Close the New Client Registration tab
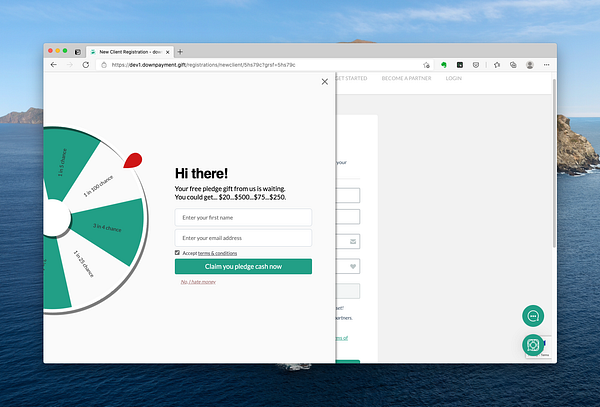This screenshot has width=600, height=407. click(167, 52)
